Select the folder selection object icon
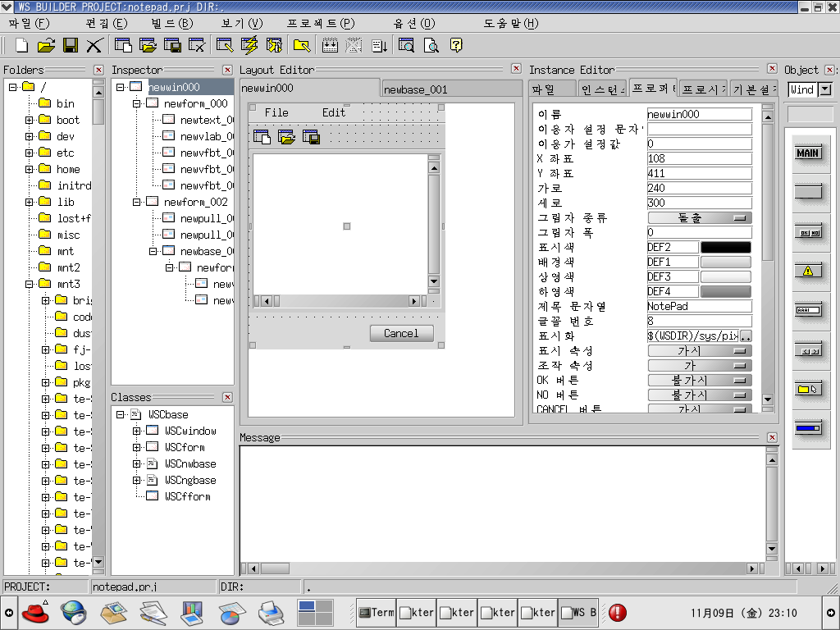 [x=808, y=390]
